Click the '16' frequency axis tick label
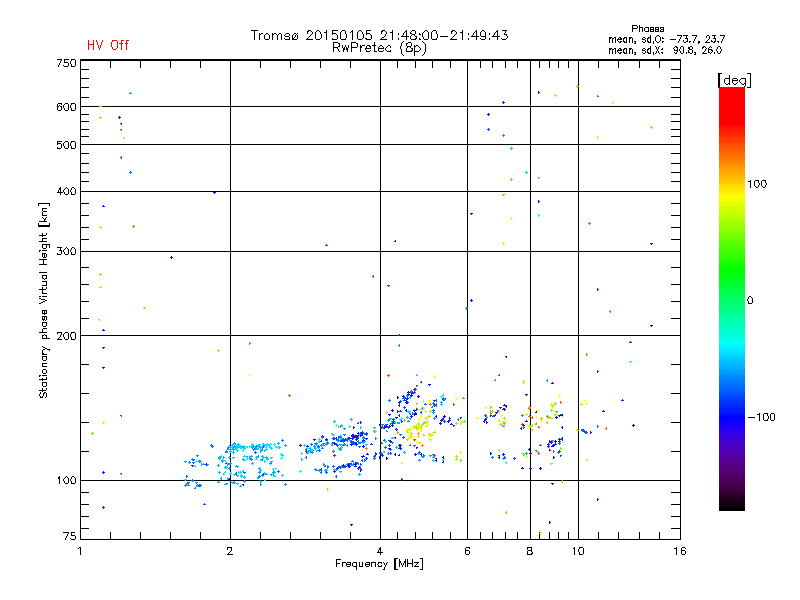Image resolution: width=800 pixels, height=600 pixels. click(x=680, y=551)
